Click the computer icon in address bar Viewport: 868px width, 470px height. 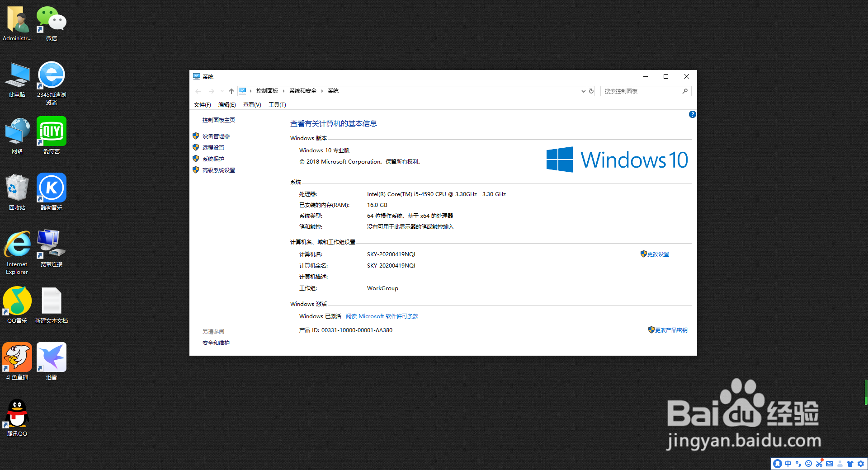[x=242, y=91]
